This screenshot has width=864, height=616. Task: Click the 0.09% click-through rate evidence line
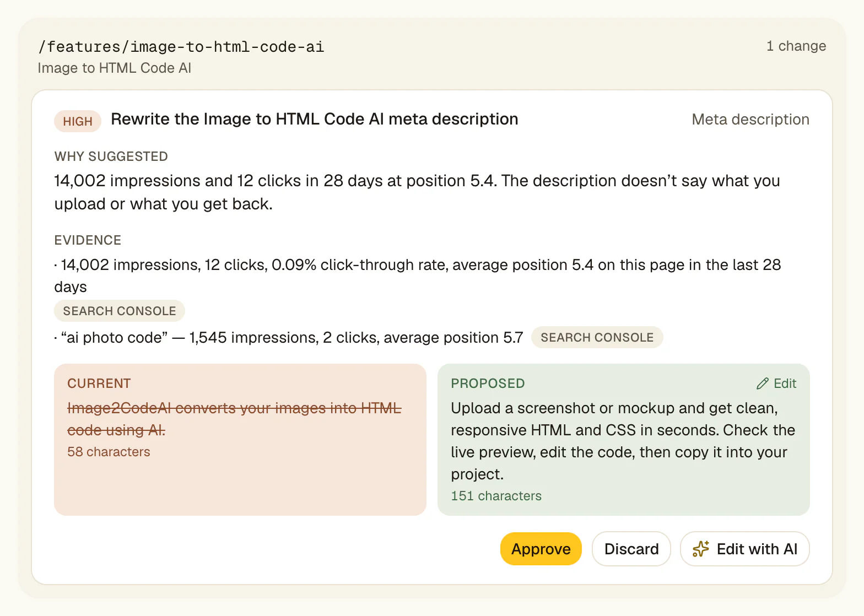(418, 275)
